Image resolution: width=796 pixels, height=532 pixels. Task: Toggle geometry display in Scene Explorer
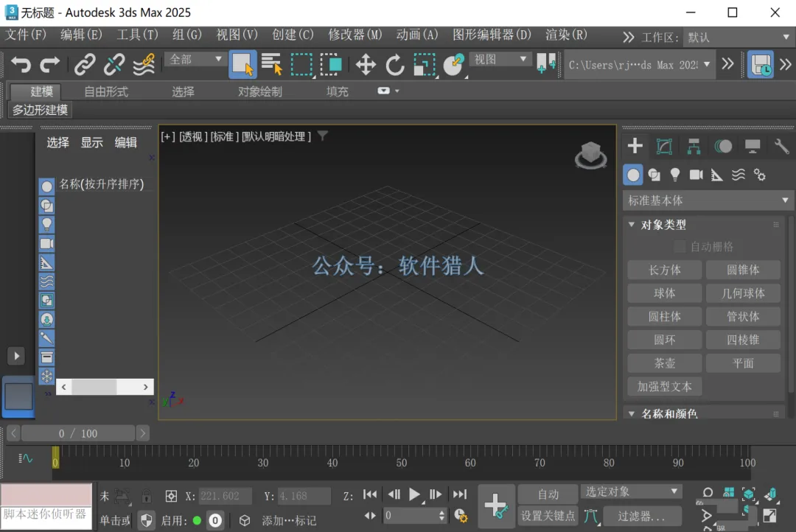pyautogui.click(x=46, y=186)
